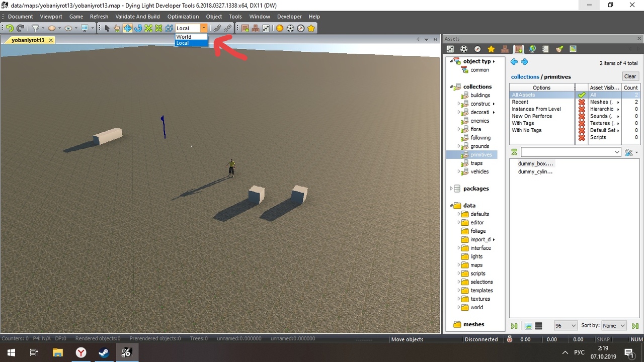Open the Document menu
Viewport: 644px width, 362px height.
point(21,17)
